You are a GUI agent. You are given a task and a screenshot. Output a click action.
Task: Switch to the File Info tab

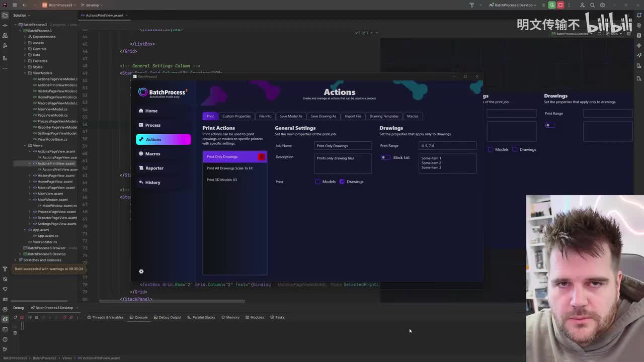tap(265, 116)
